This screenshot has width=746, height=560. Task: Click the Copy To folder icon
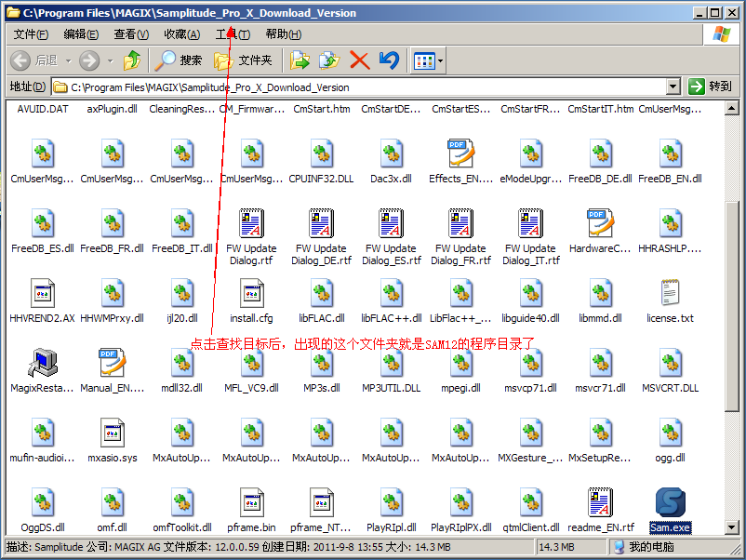329,60
